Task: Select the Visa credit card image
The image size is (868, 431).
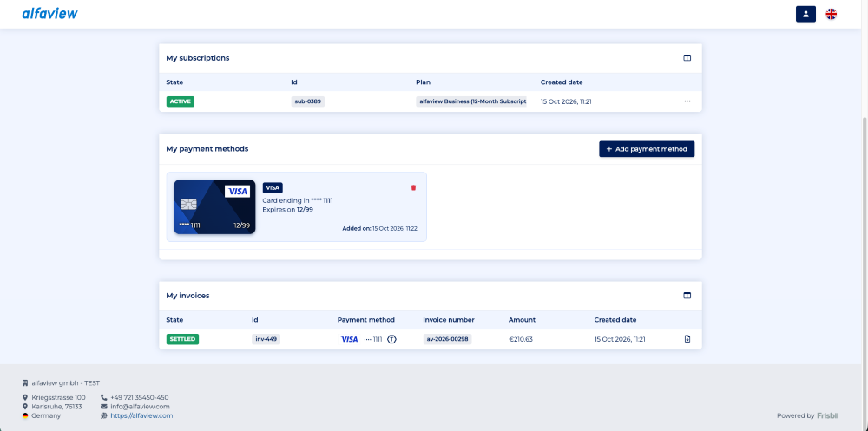Action: click(214, 207)
